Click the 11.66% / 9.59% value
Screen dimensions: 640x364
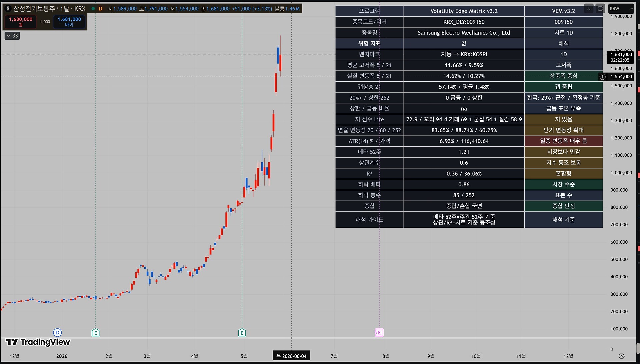pyautogui.click(x=464, y=65)
